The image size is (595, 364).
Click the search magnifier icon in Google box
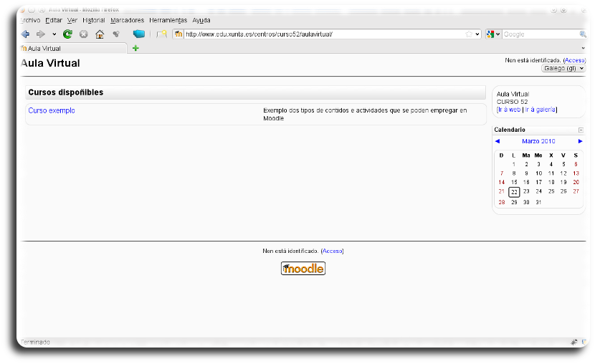click(582, 34)
